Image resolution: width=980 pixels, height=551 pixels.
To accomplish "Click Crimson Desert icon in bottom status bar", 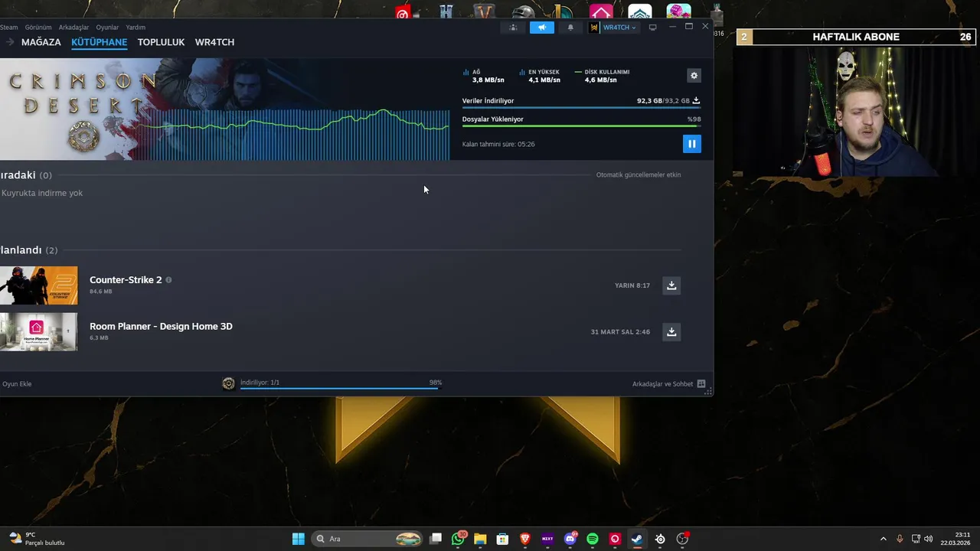I will [x=228, y=384].
